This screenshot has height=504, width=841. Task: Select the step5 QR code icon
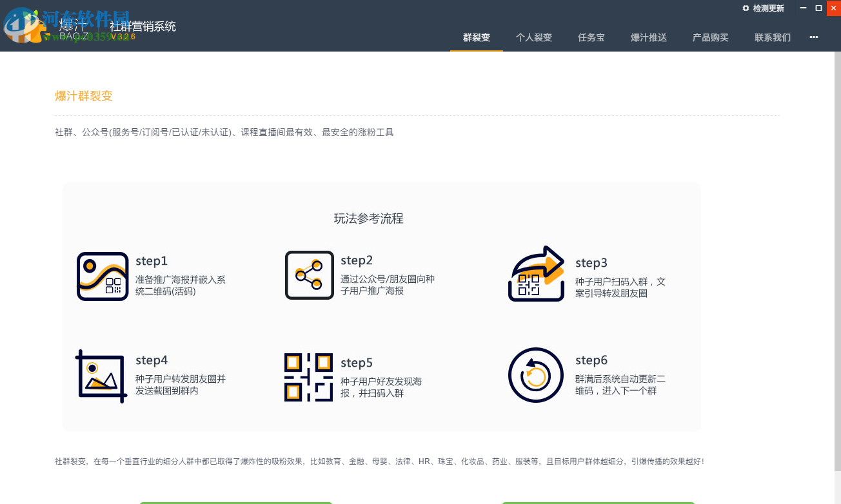click(x=309, y=376)
